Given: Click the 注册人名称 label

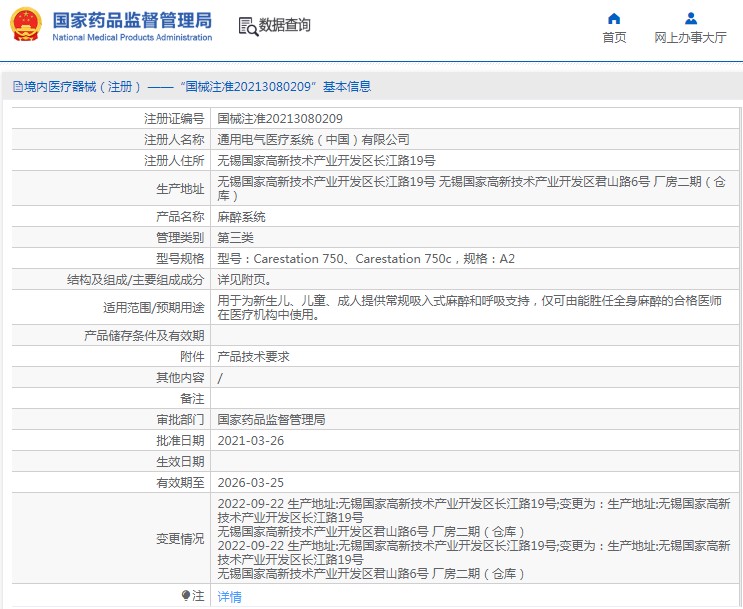Looking at the screenshot, I should click(174, 139).
